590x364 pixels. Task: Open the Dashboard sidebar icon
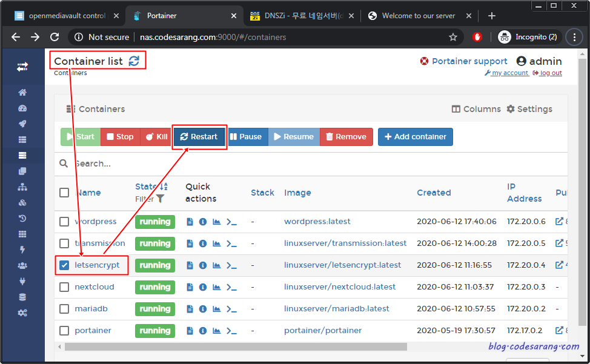(22, 108)
